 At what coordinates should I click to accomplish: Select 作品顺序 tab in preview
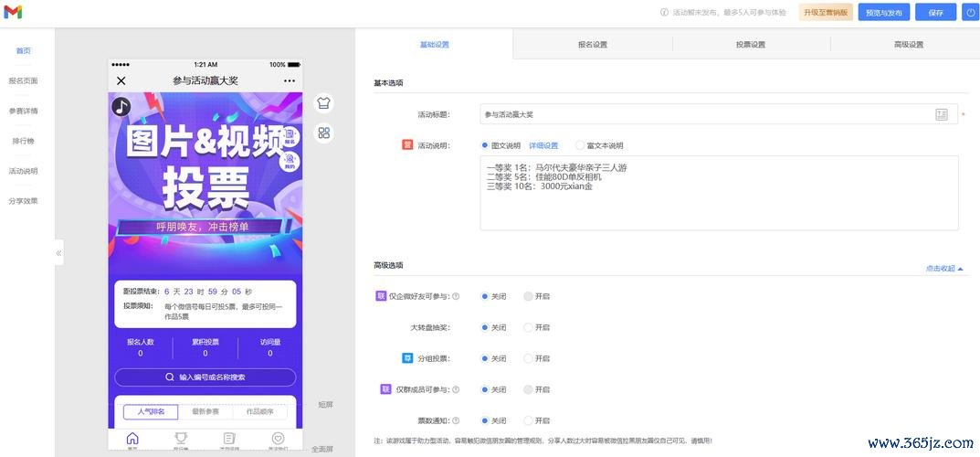coord(259,411)
